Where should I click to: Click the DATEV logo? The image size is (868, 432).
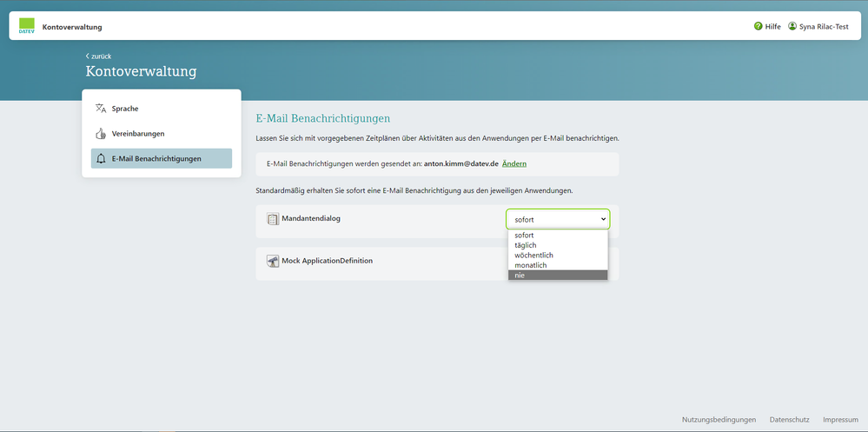26,27
